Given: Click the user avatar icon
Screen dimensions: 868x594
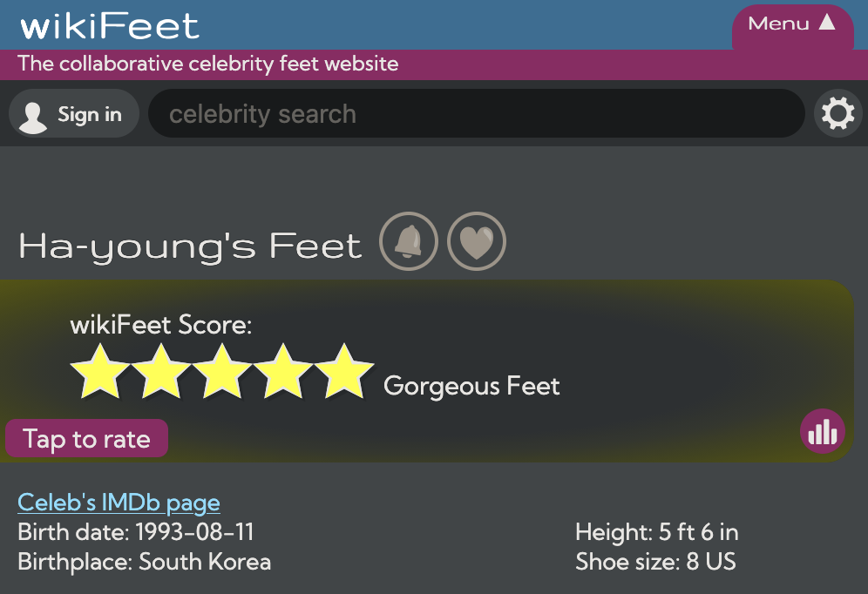Looking at the screenshot, I should [x=32, y=117].
